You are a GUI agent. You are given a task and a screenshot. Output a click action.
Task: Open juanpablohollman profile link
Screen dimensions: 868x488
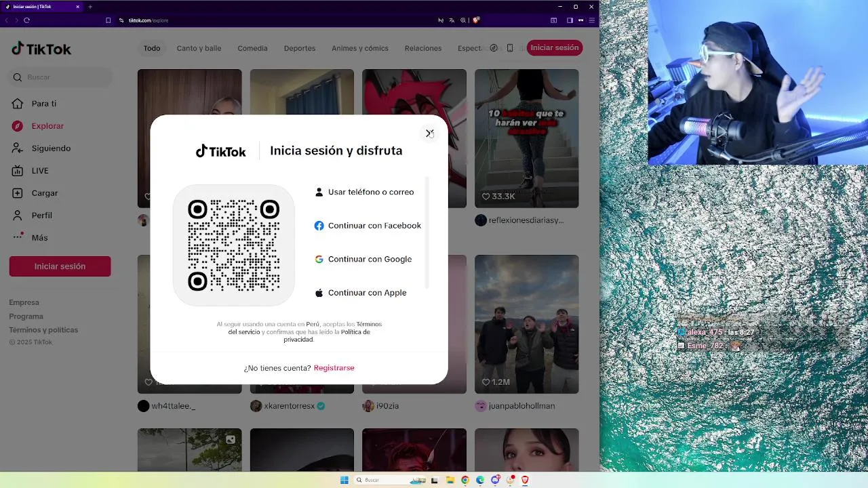(521, 406)
